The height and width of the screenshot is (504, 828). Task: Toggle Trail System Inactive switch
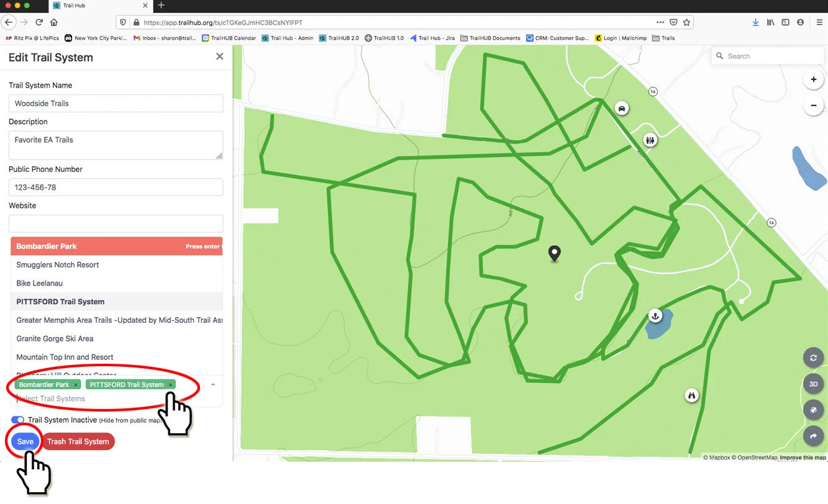click(x=17, y=420)
